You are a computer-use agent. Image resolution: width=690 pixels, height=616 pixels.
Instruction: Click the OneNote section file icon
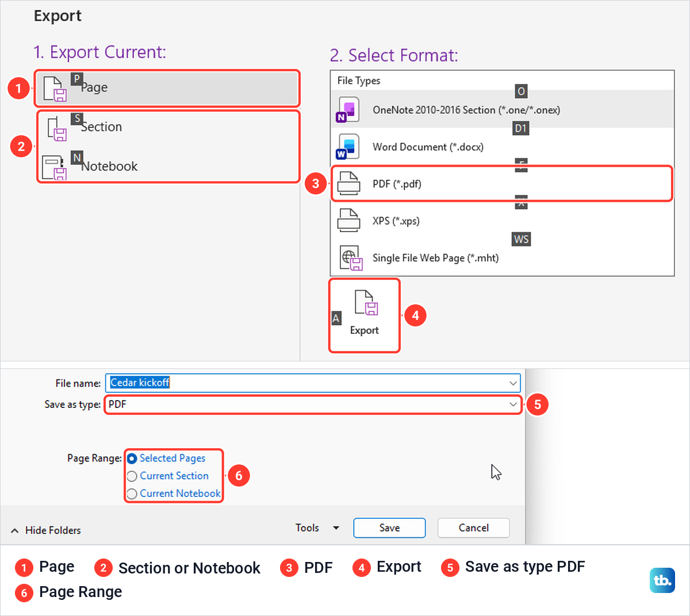tap(348, 110)
